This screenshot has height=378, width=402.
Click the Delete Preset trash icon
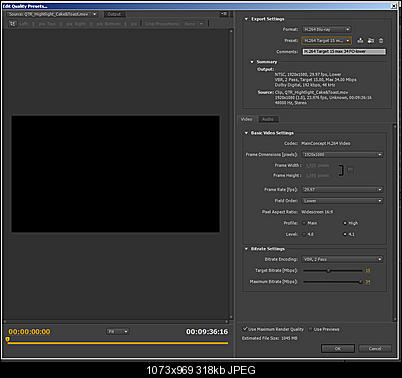(381, 40)
